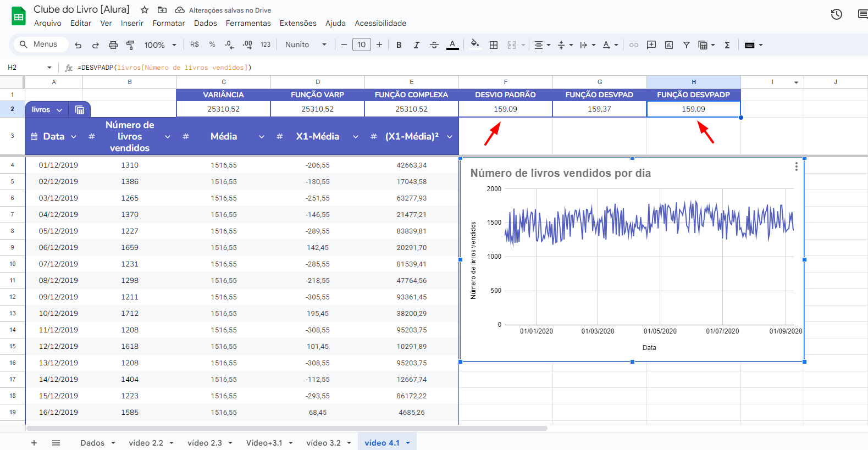The width and height of the screenshot is (868, 450).
Task: Open the Dados menu
Action: [206, 23]
